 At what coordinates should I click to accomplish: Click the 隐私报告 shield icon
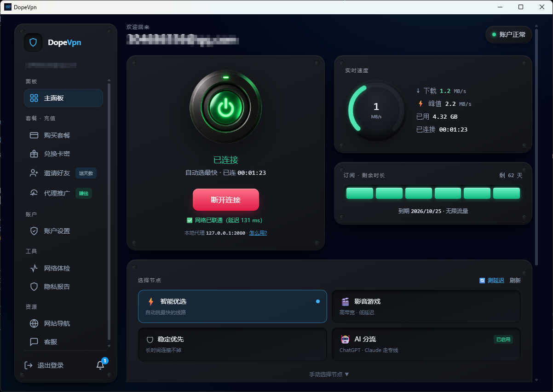coord(34,287)
